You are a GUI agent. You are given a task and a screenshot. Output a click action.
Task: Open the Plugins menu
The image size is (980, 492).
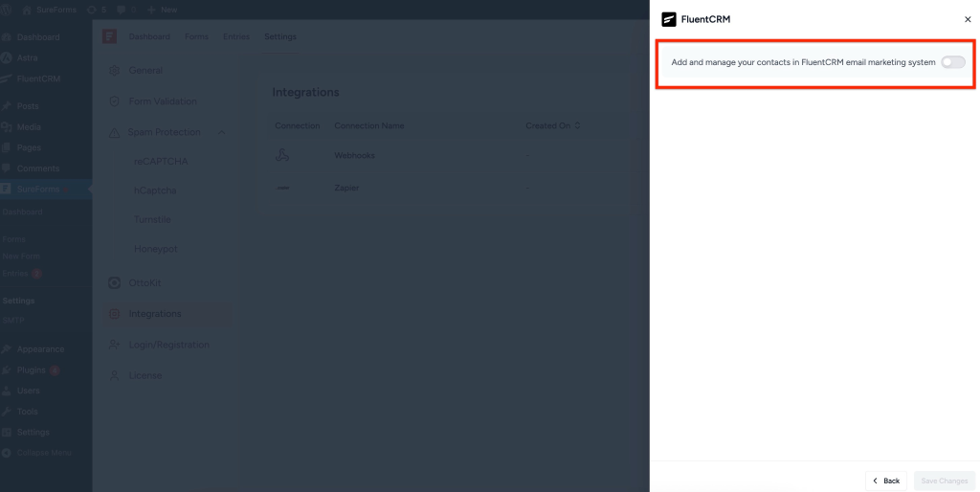click(x=32, y=370)
